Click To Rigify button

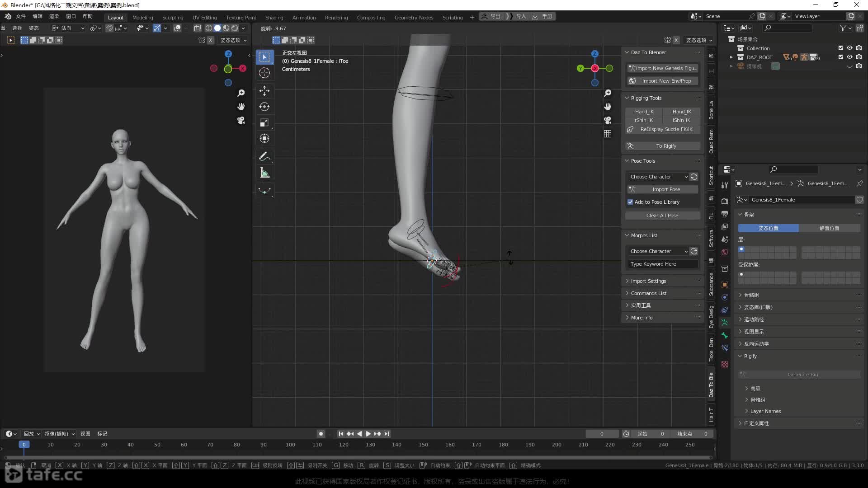coord(662,146)
